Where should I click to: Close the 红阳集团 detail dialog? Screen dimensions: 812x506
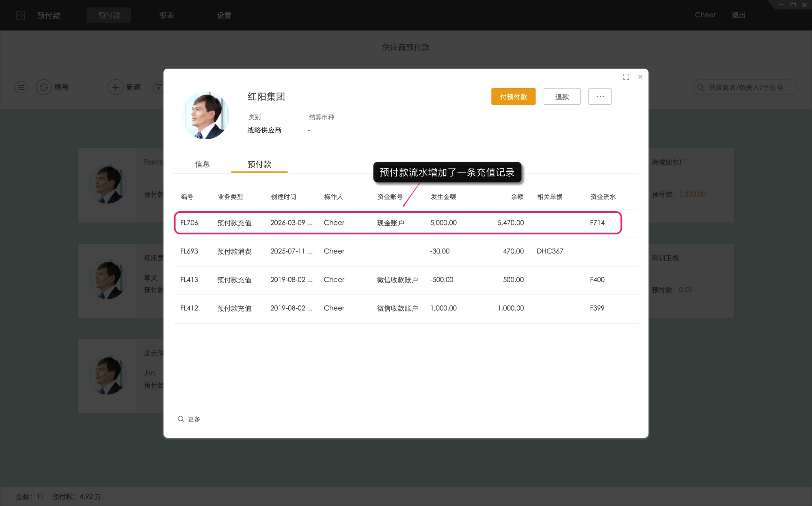[x=640, y=77]
